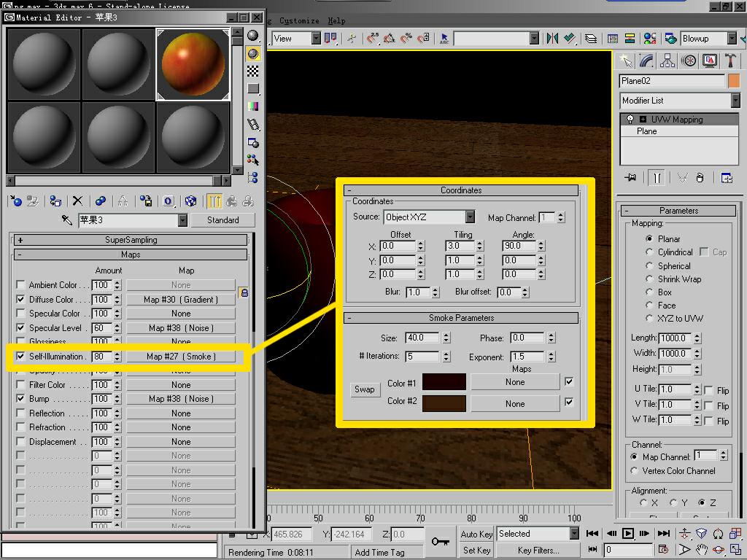
Task: Click the Smoke Color #2 swatch
Action: click(x=444, y=402)
